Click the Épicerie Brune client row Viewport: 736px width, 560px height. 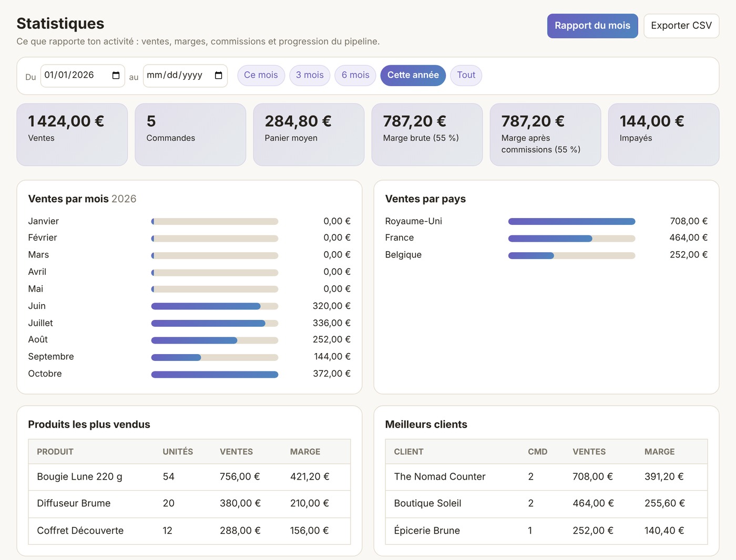[x=546, y=531]
